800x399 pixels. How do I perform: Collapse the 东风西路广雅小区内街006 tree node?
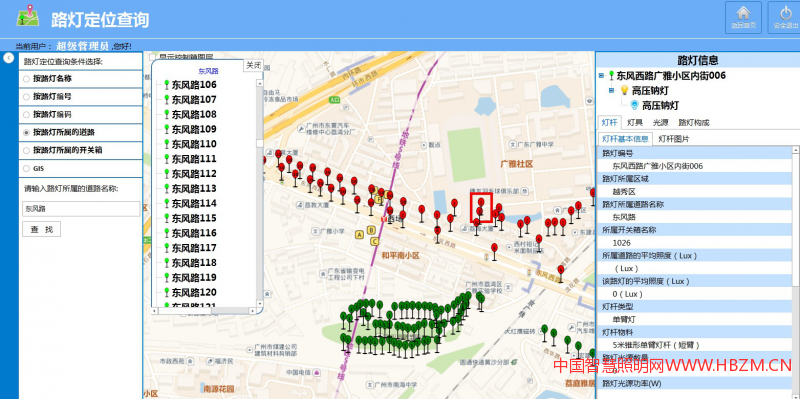[601, 76]
